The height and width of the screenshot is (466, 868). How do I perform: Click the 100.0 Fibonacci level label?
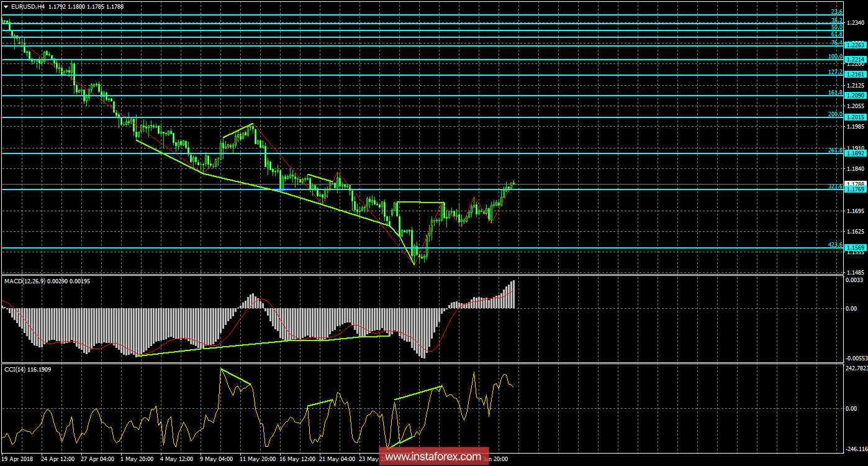pyautogui.click(x=835, y=57)
